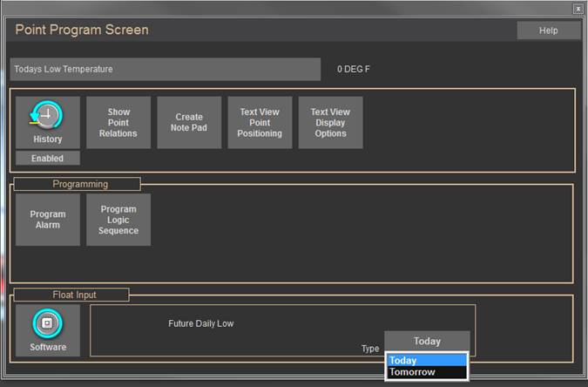Click the Point Program Screen title
588x387 pixels.
click(82, 30)
